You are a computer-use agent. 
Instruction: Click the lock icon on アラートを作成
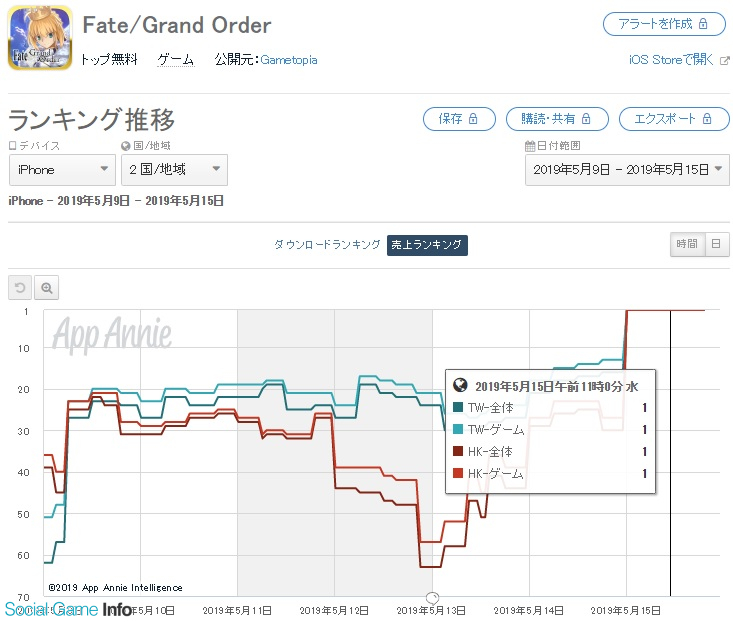tap(703, 23)
